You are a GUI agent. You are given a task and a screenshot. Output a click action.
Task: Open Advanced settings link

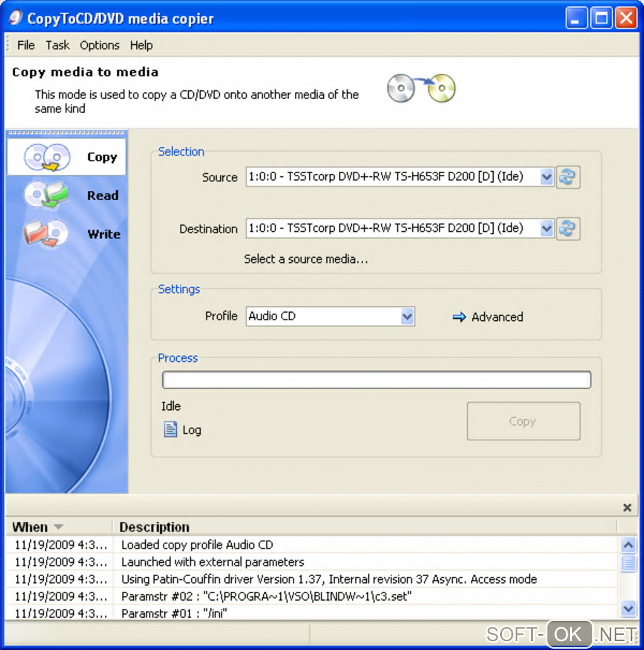tap(498, 317)
